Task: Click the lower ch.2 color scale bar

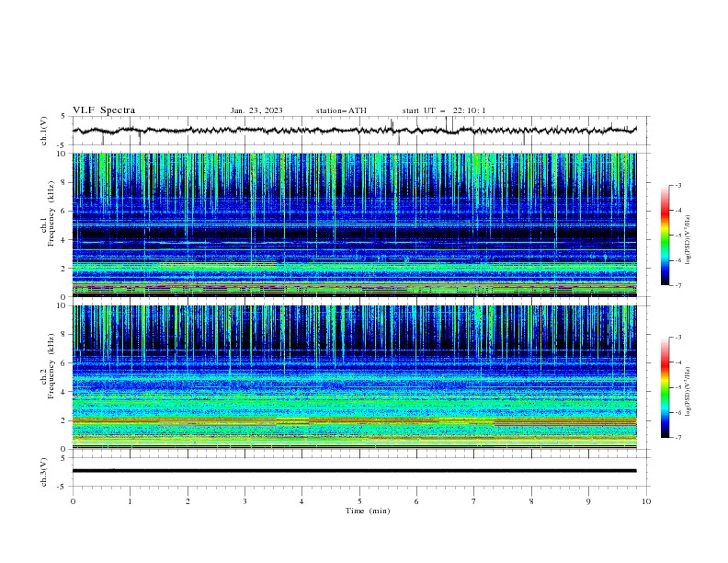Action: tap(665, 387)
